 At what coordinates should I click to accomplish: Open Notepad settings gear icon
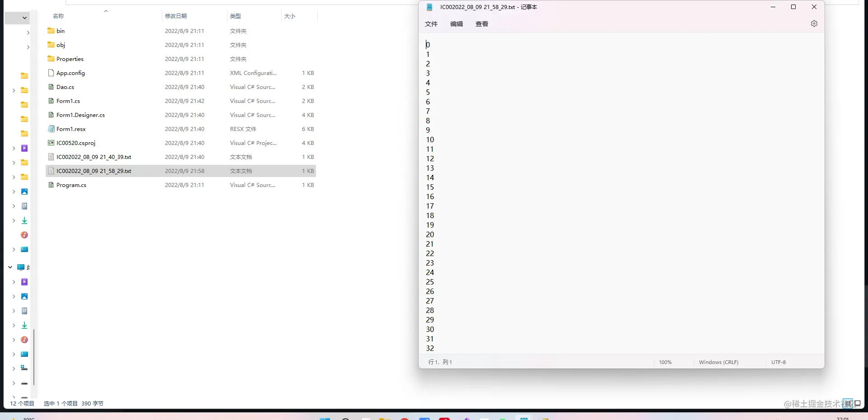pos(814,23)
